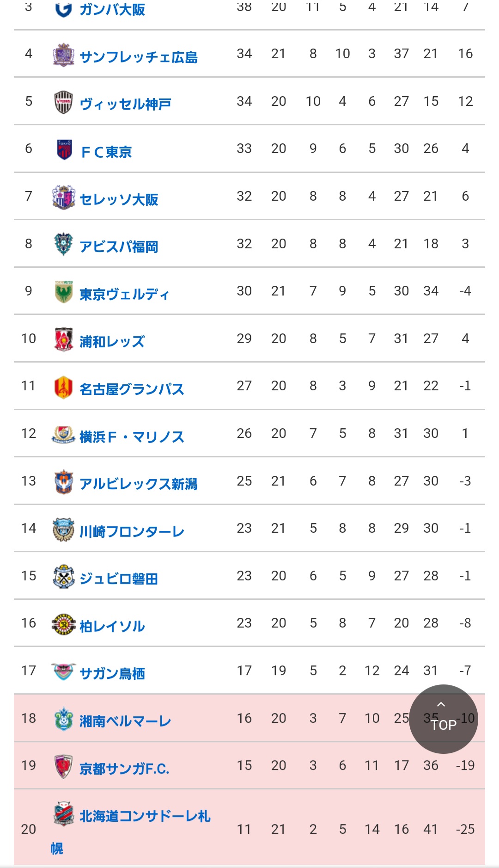Image resolution: width=499 pixels, height=868 pixels.
Task: Click the Vissel Kobe team crest icon
Action: (x=64, y=102)
